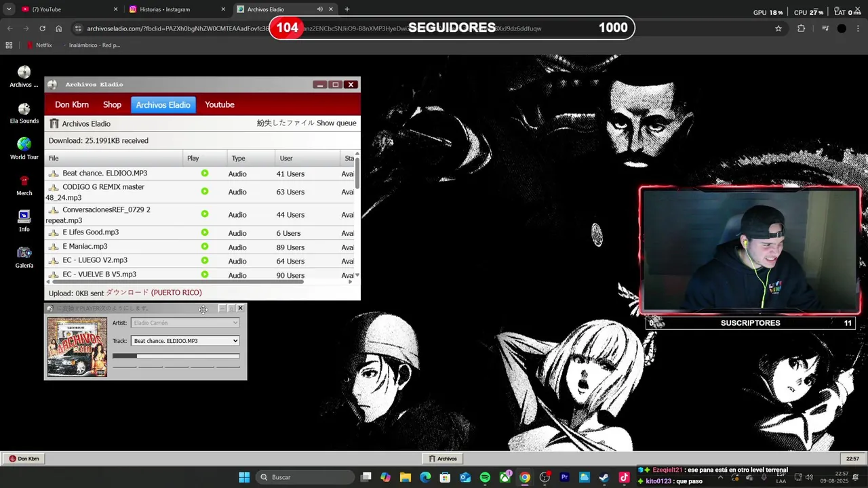Open the Don Kbrn tab
Image resolution: width=868 pixels, height=488 pixels.
(72, 104)
